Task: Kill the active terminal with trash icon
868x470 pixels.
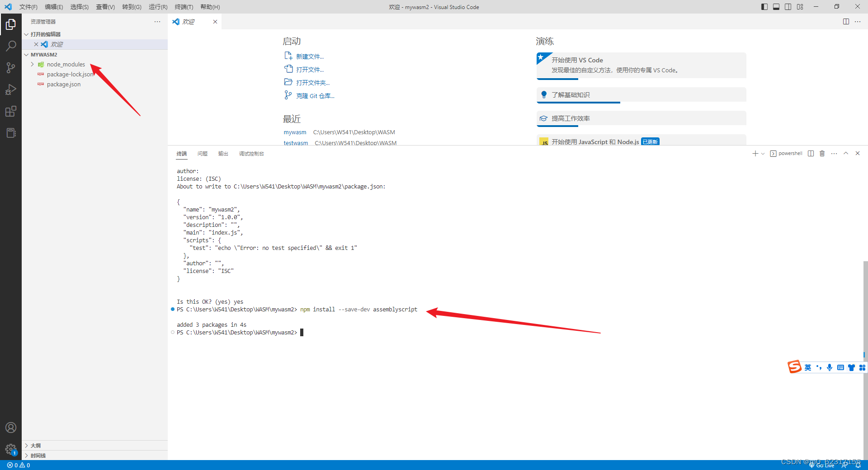Action: pyautogui.click(x=822, y=153)
